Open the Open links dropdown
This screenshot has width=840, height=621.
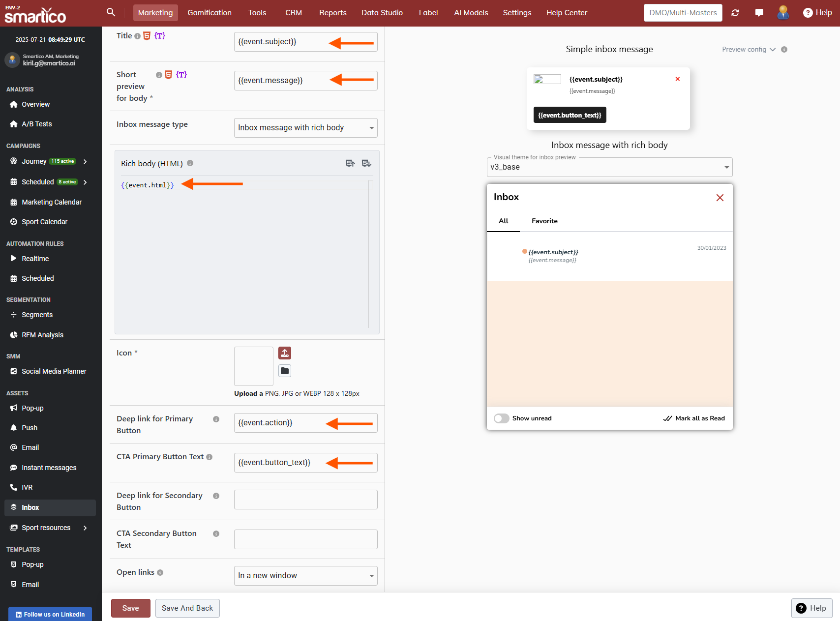point(305,576)
